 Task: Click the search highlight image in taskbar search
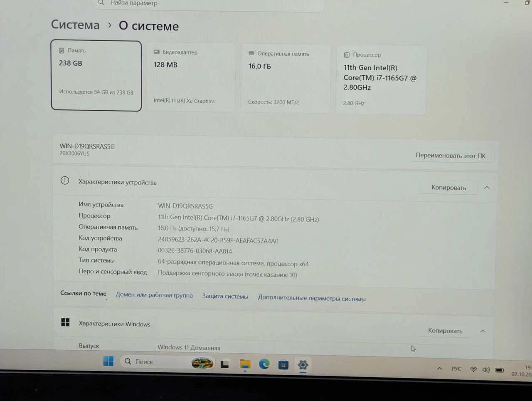(202, 363)
